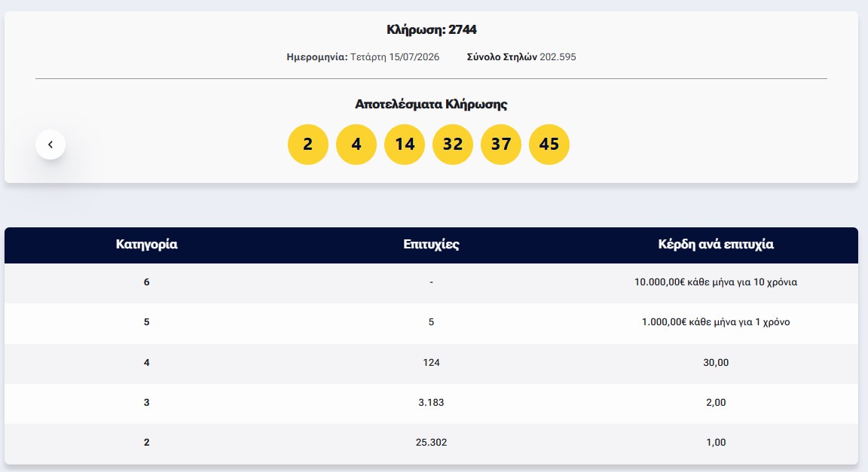
Task: Click the winners count 5 in the Επιτυχίες column
Action: pyautogui.click(x=431, y=322)
